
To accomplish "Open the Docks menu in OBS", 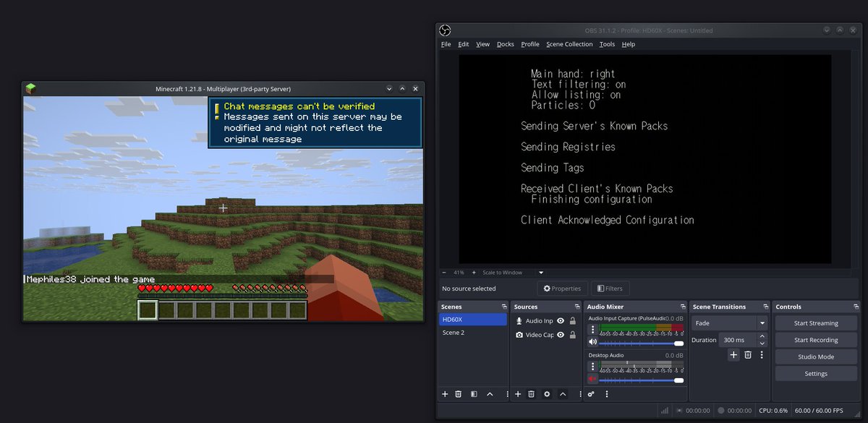I will click(x=506, y=44).
